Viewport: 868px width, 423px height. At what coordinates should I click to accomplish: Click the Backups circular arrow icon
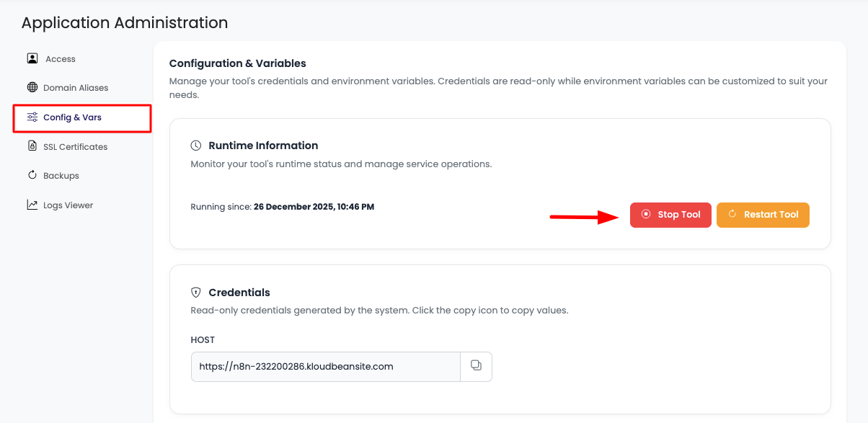[x=32, y=175]
